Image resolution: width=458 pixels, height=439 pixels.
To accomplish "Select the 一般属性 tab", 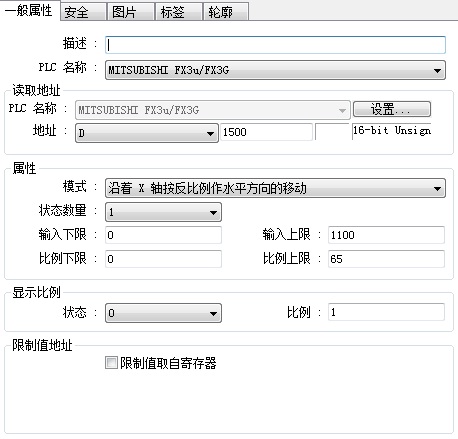I will pos(29,11).
